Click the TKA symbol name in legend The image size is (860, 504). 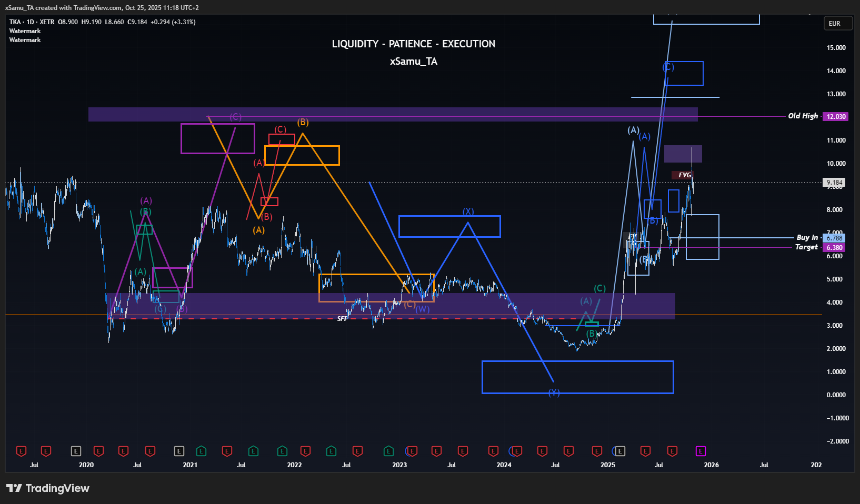point(15,22)
